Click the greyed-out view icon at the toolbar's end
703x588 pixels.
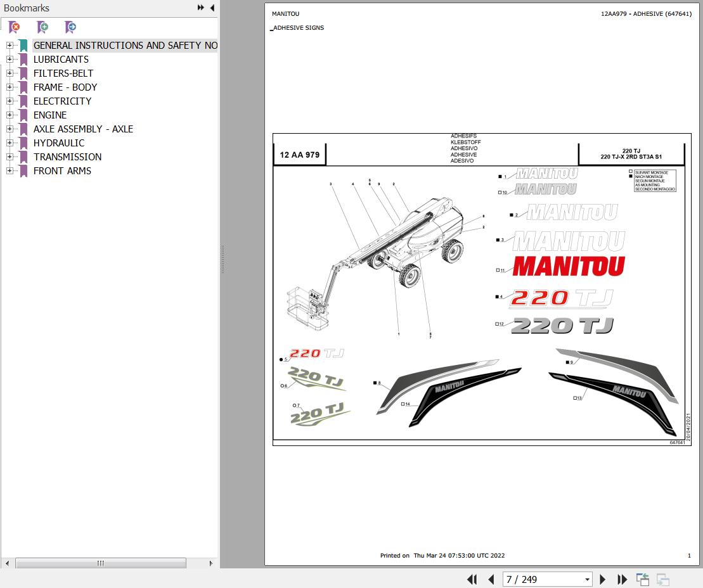[x=662, y=580]
